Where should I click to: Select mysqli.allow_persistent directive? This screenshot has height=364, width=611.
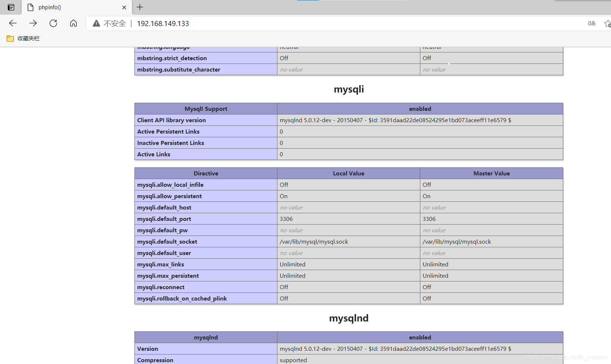point(169,196)
